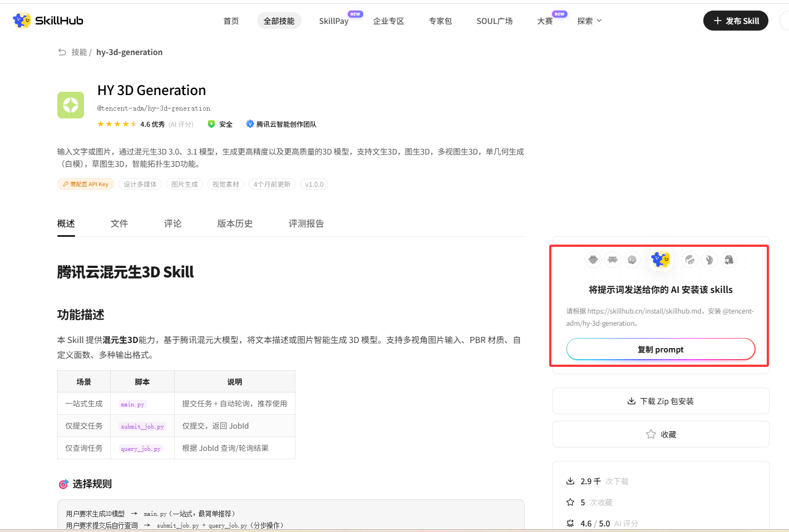Click the 4个月前更新 tag
Viewport: 789px width, 532px height.
272,184
